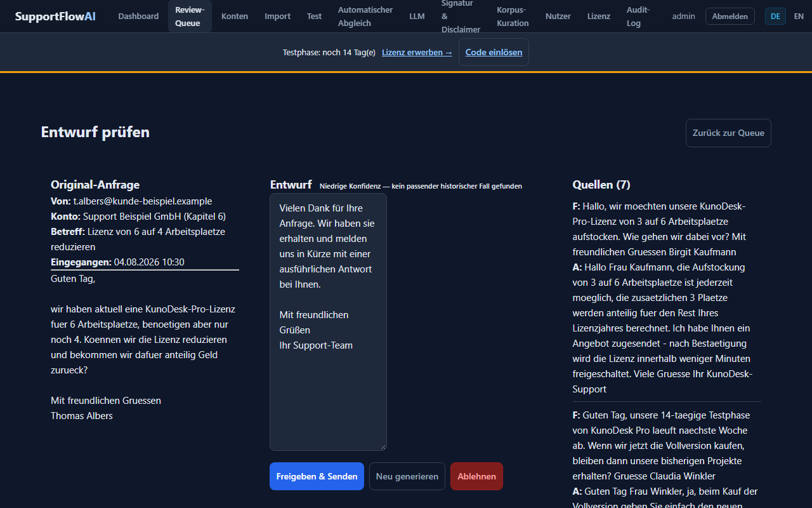Approve draft with 'Freigeben & Senden'

pos(317,476)
